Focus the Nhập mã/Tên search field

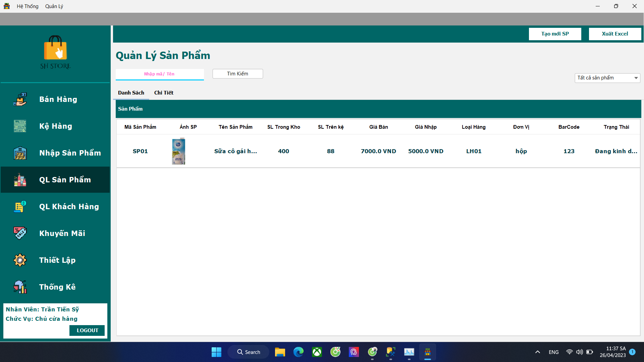[x=159, y=74]
